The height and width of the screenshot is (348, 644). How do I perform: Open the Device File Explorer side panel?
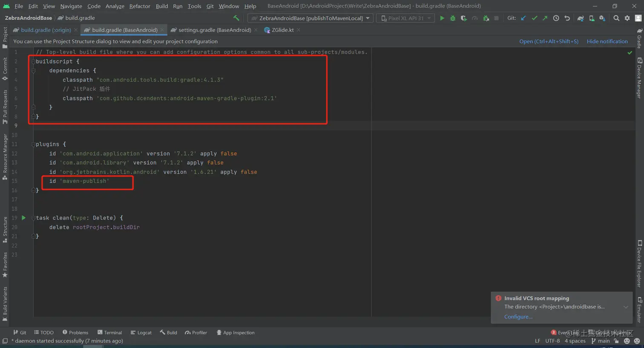click(639, 264)
